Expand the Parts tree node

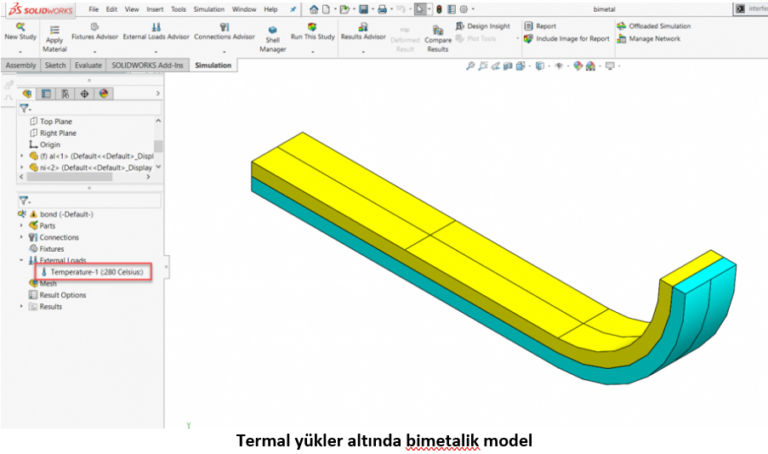[22, 226]
